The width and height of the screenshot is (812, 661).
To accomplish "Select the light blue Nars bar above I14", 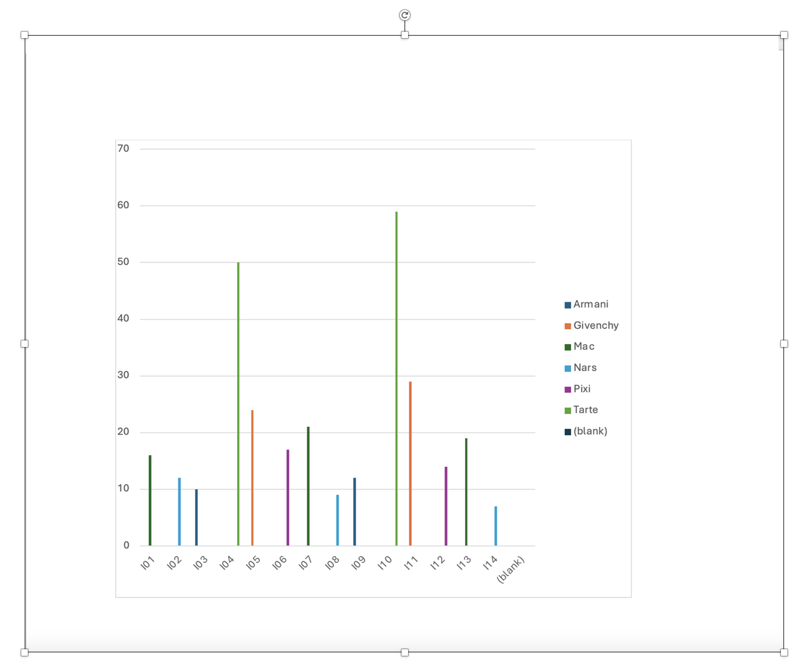I will [x=496, y=526].
